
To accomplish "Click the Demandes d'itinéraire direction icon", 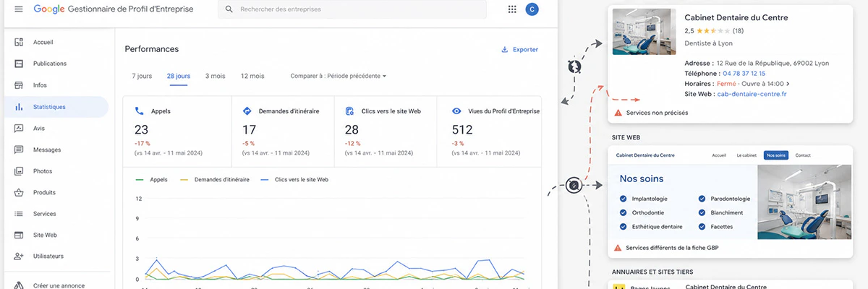I will [x=247, y=111].
